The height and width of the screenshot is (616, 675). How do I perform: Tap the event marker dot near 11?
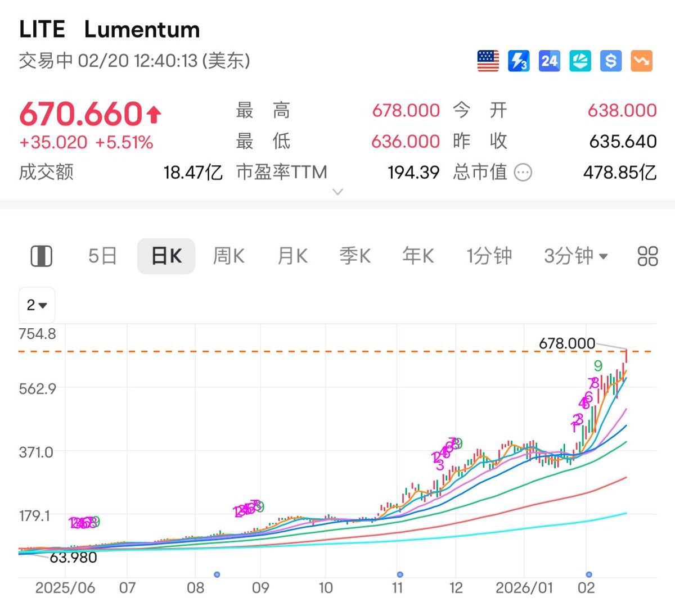(400, 574)
